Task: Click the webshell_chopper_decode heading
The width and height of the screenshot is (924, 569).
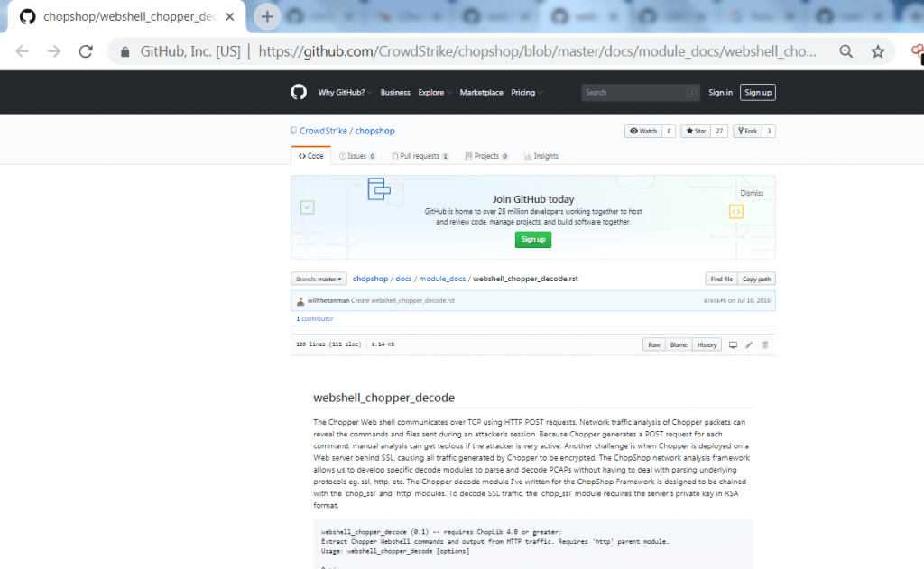Action: [x=383, y=398]
